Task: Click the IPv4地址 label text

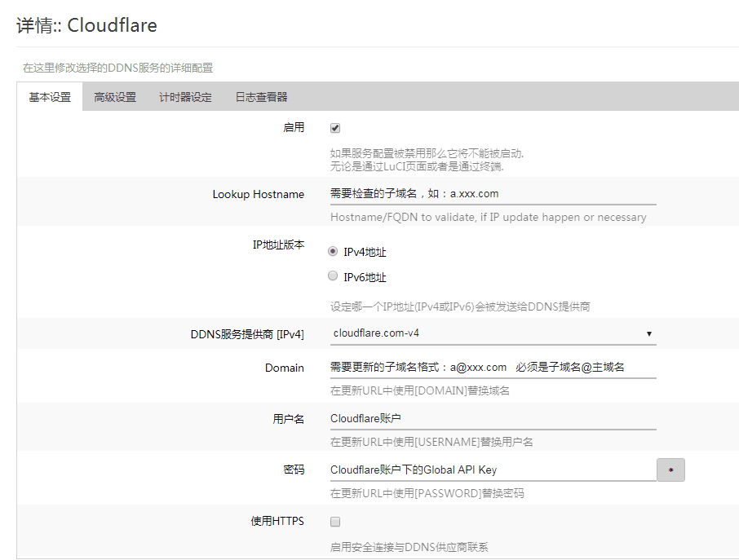Action: 365,253
